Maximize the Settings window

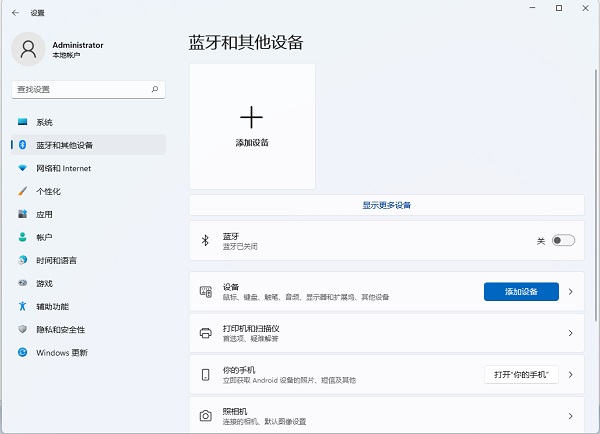559,8
